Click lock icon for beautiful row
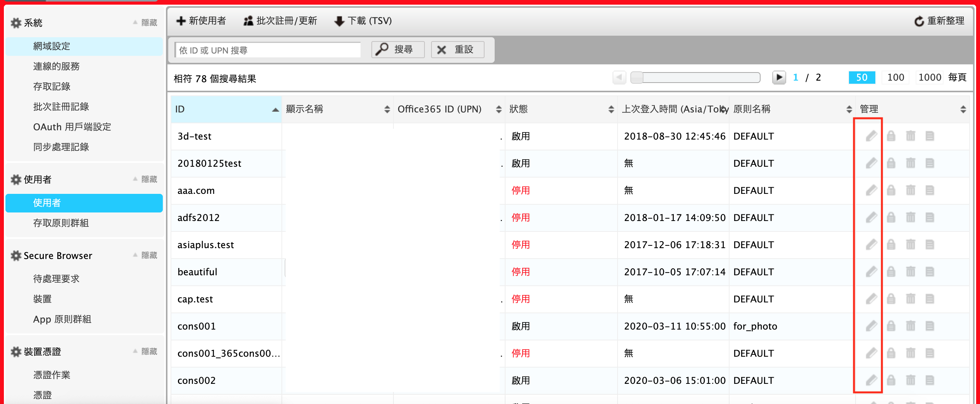 (x=891, y=272)
